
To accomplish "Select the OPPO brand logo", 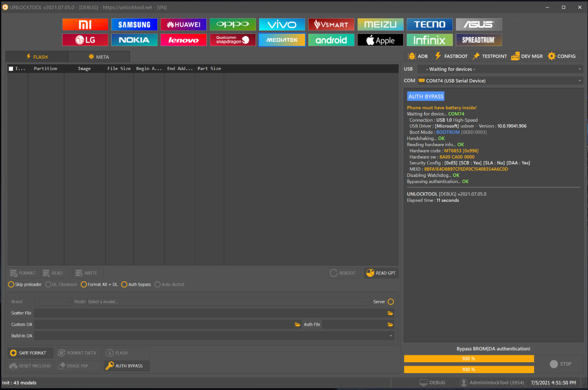I will (233, 24).
